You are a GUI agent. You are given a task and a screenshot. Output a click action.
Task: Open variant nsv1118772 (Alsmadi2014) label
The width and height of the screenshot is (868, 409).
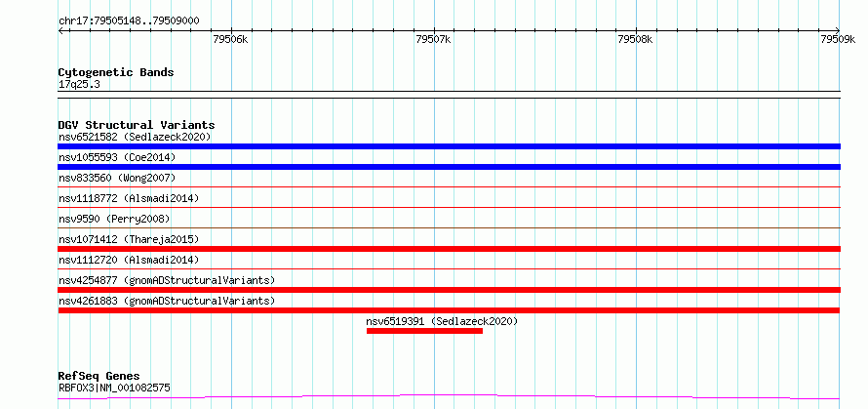pos(129,198)
